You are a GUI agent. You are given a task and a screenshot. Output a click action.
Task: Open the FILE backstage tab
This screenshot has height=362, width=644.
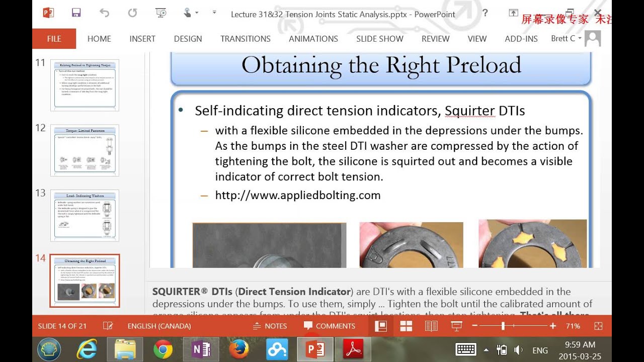tap(54, 39)
